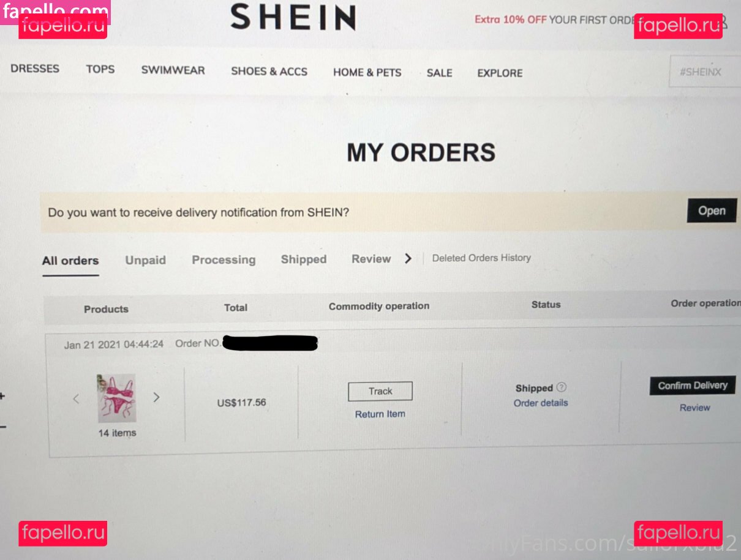Open the Order details link

tap(541, 403)
